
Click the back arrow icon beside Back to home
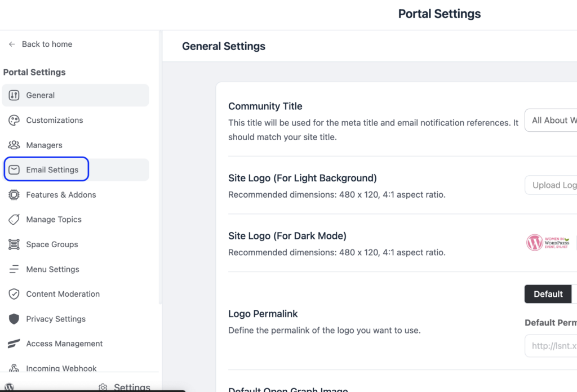(x=12, y=44)
